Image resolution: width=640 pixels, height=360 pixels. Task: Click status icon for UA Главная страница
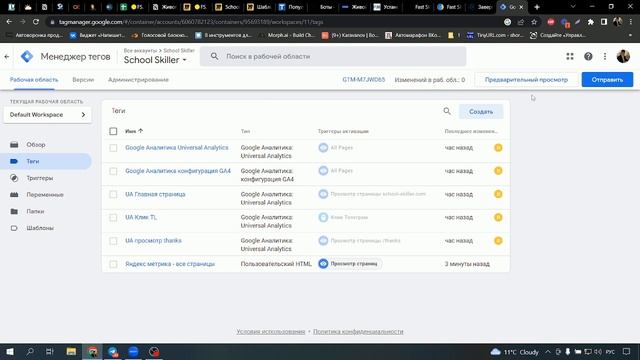[498, 194]
